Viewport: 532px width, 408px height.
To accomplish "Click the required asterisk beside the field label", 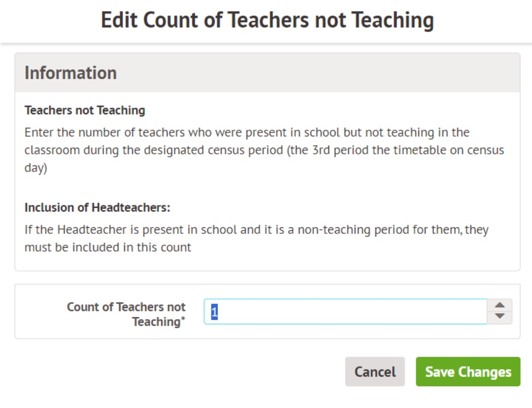I will [183, 320].
